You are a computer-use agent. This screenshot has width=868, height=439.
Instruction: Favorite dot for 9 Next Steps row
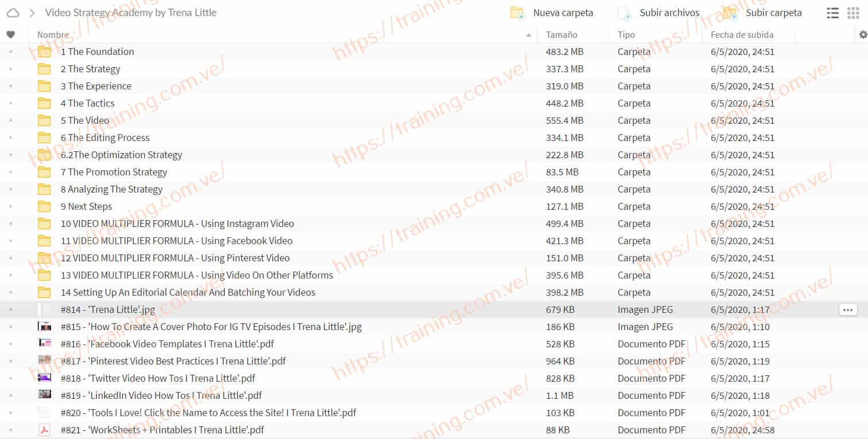(x=10, y=206)
